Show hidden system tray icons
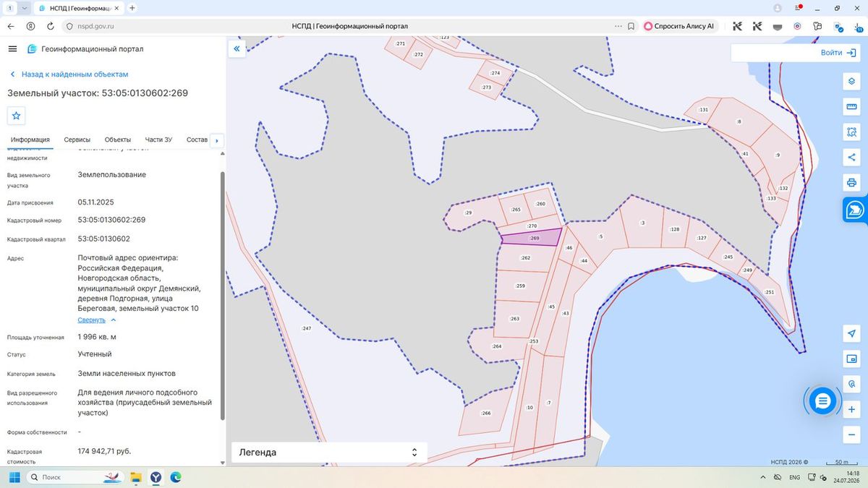Image resolution: width=868 pixels, height=488 pixels. (764, 478)
